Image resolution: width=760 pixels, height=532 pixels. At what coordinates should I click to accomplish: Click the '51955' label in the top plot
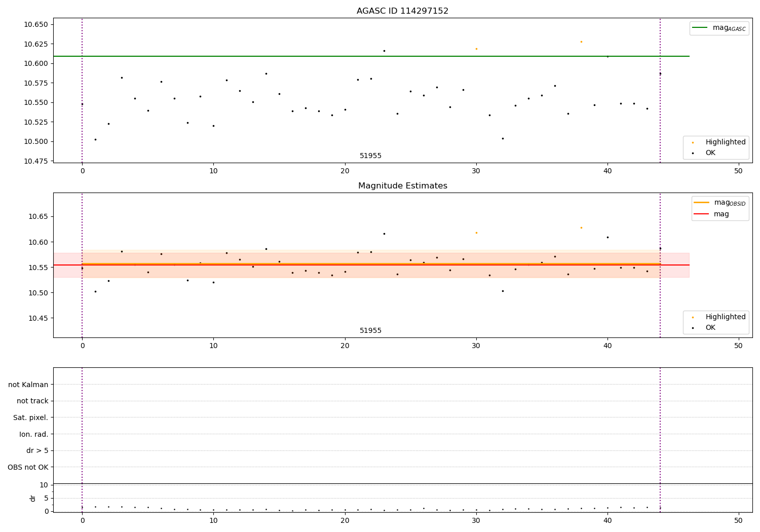pyautogui.click(x=370, y=156)
